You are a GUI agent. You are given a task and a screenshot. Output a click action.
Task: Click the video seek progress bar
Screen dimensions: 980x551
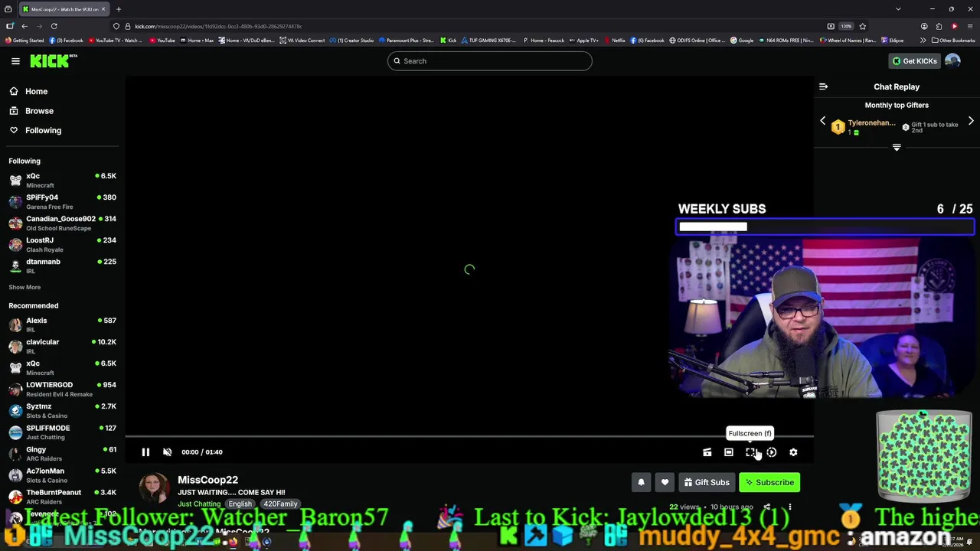click(469, 437)
